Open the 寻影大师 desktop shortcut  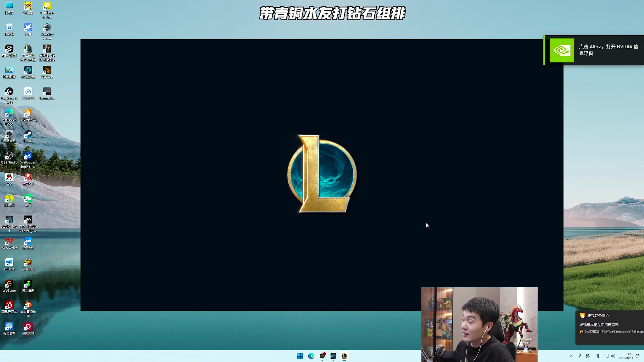28,329
